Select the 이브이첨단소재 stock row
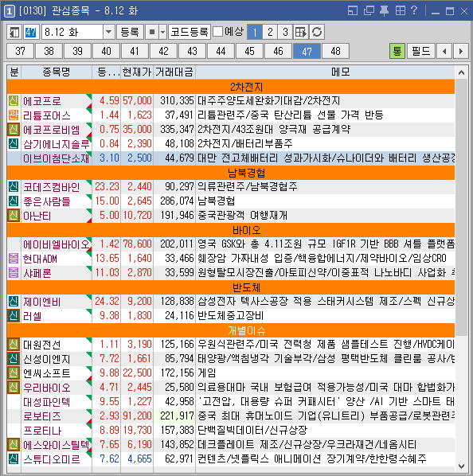This screenshot has width=473, height=476. pyautogui.click(x=231, y=158)
